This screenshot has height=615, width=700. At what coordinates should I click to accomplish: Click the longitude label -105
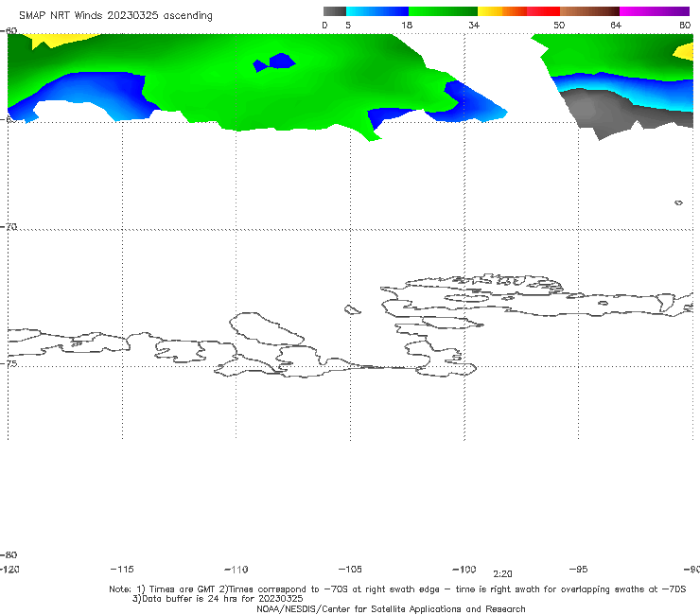click(350, 570)
